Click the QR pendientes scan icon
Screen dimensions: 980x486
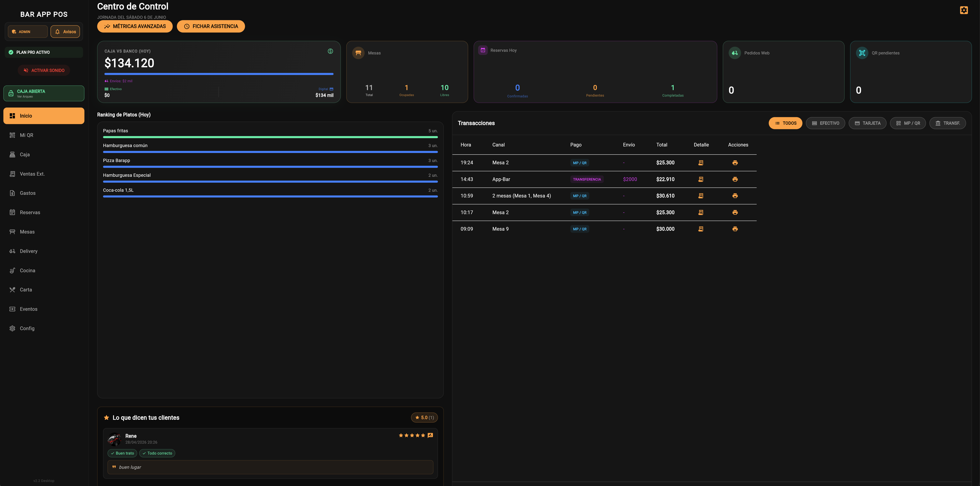coord(862,53)
